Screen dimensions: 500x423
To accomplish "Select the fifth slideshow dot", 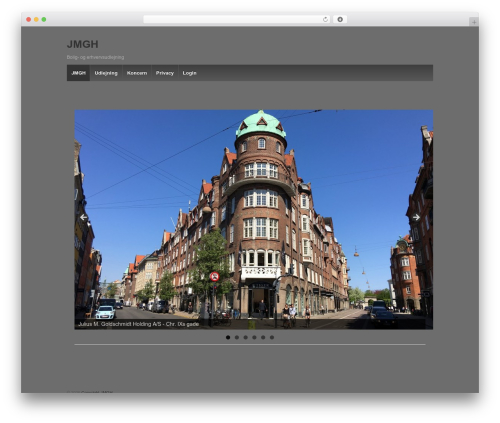I will pos(263,337).
